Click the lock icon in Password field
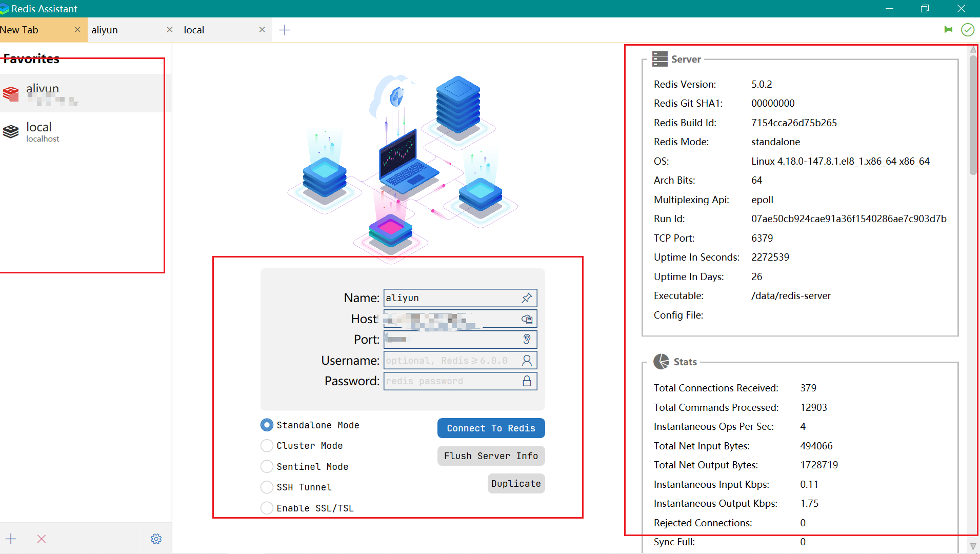Viewport: 980px width, 554px height. (527, 381)
